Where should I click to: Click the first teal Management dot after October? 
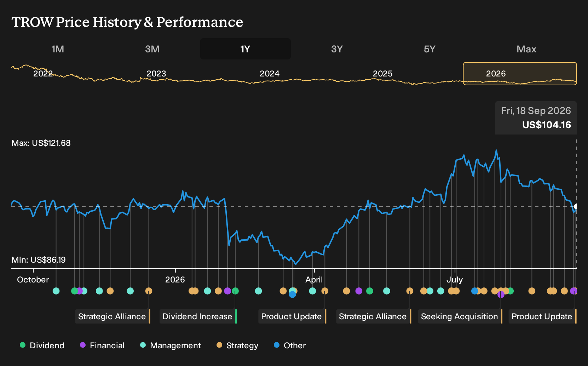pos(56,291)
